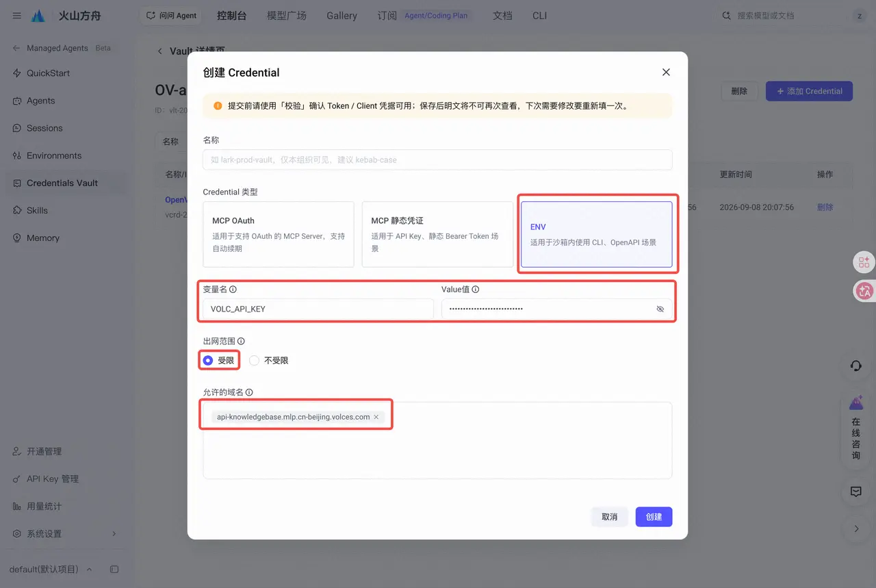Screen dimensions: 876x588
Task: Expand the 系统设置 submenu chevron
Action: pos(114,534)
